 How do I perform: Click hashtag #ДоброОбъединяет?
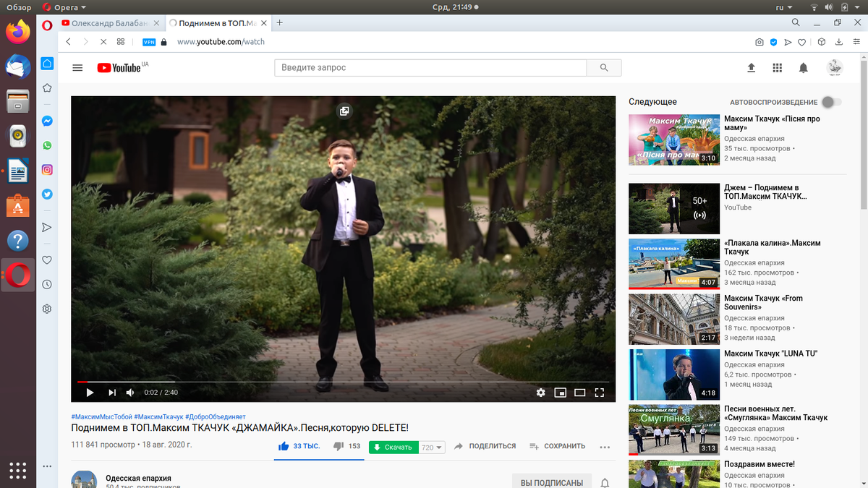216,417
